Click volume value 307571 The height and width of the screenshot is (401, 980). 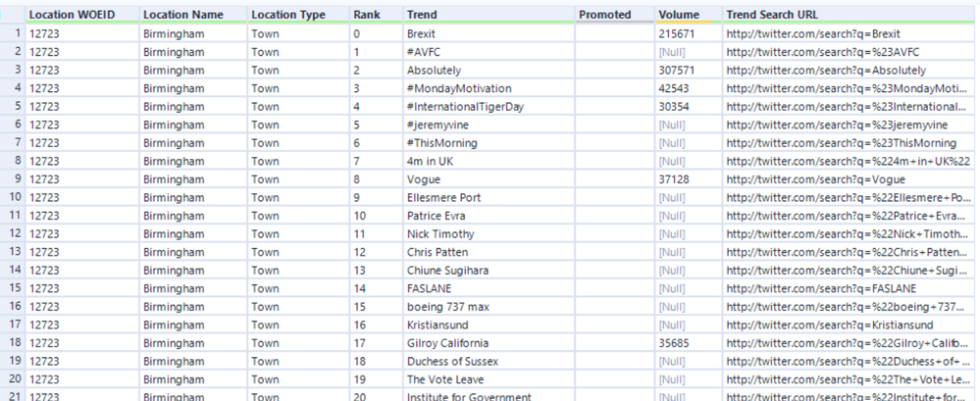(x=689, y=70)
